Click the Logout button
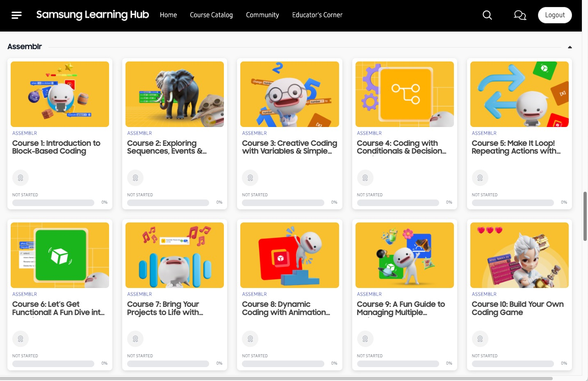The image size is (588, 381). click(x=555, y=15)
